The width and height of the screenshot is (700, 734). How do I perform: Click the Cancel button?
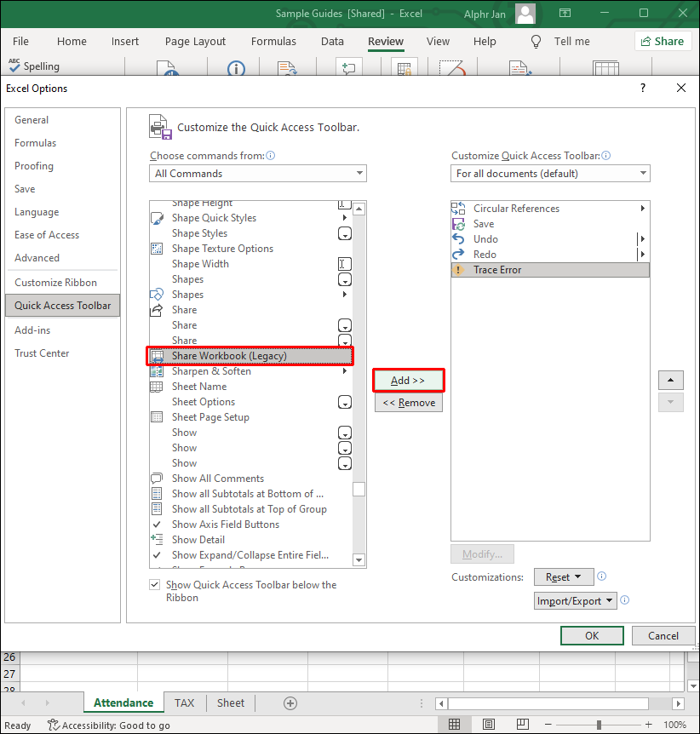tap(663, 635)
